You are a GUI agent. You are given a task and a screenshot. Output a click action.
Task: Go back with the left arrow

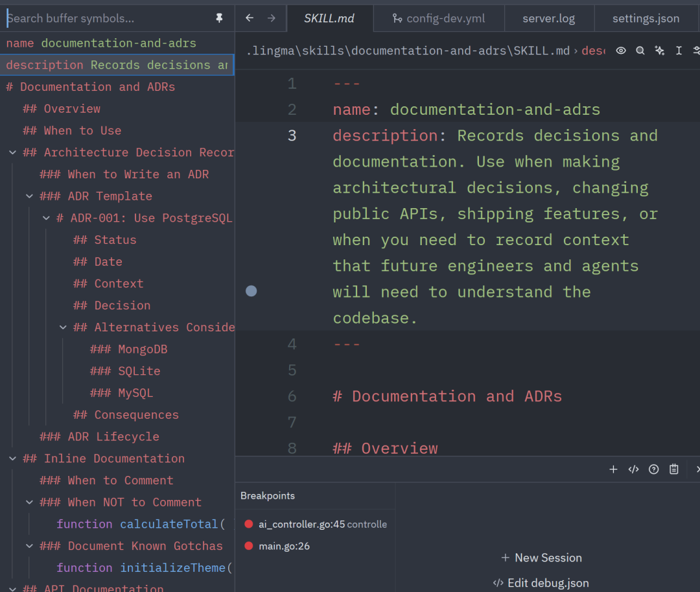point(250,18)
